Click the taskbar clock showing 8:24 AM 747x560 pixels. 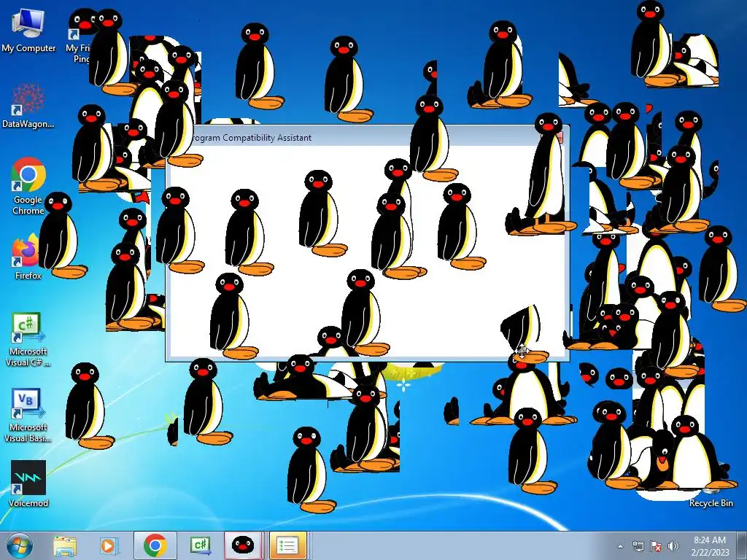[710, 545]
